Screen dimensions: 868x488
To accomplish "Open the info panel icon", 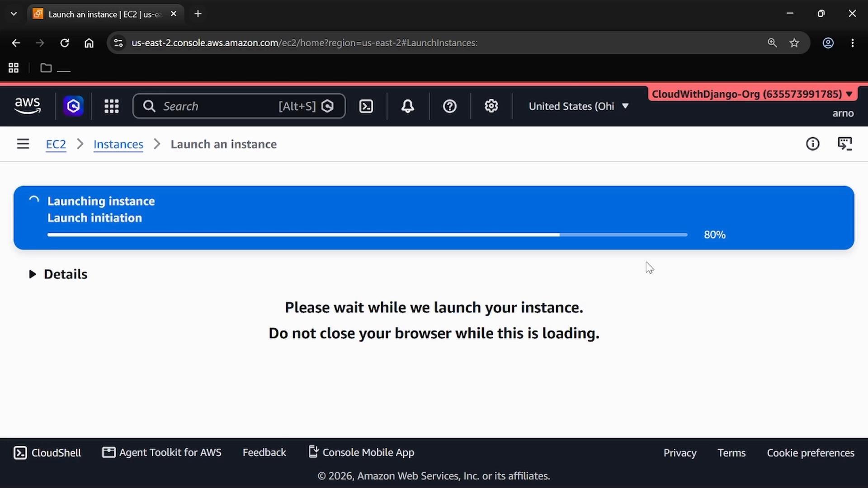I will 812,144.
